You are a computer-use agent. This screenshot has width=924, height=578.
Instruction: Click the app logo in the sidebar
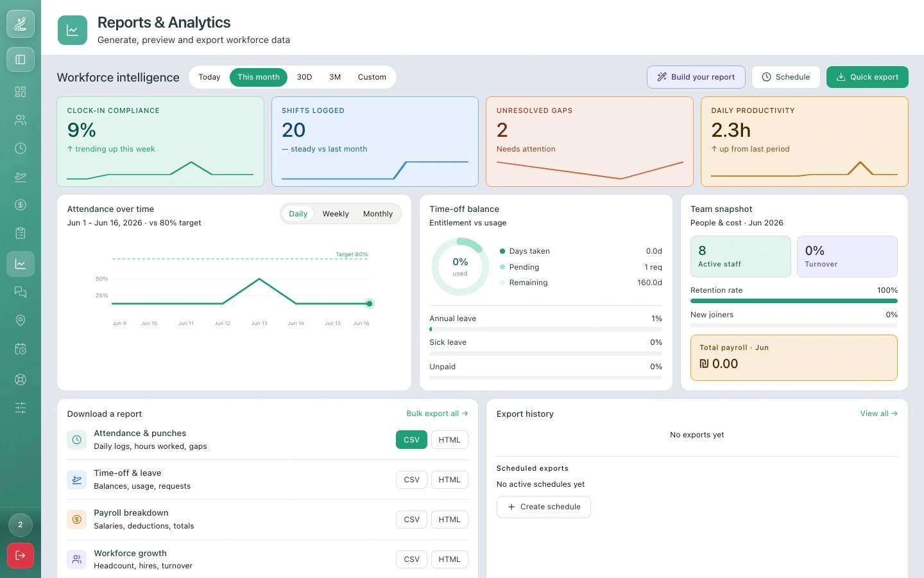(x=21, y=24)
